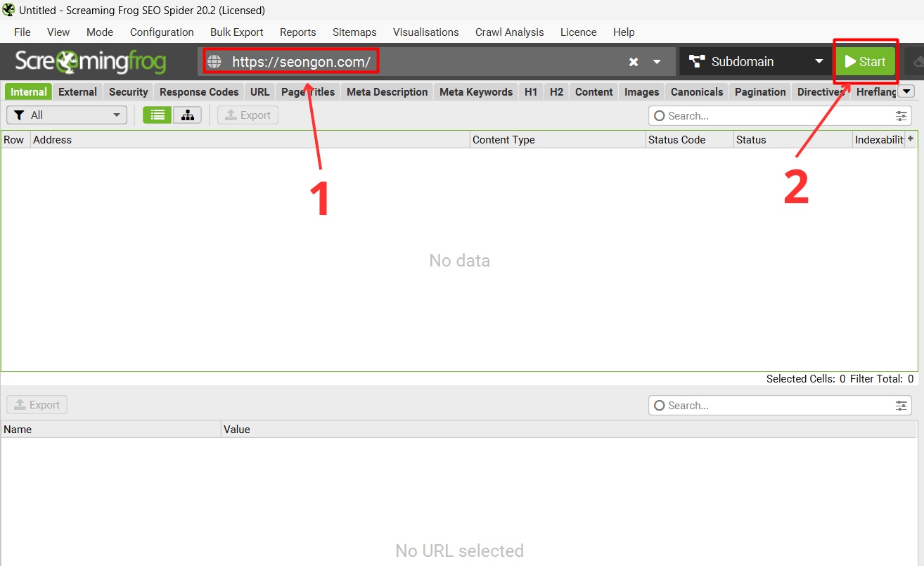Click the app icon in title bar
The height and width of the screenshot is (566, 924).
9,11
